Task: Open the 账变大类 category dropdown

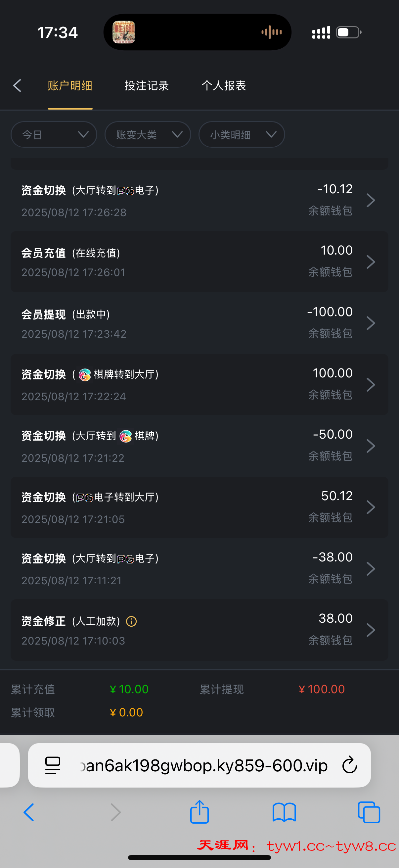Action: click(x=148, y=134)
